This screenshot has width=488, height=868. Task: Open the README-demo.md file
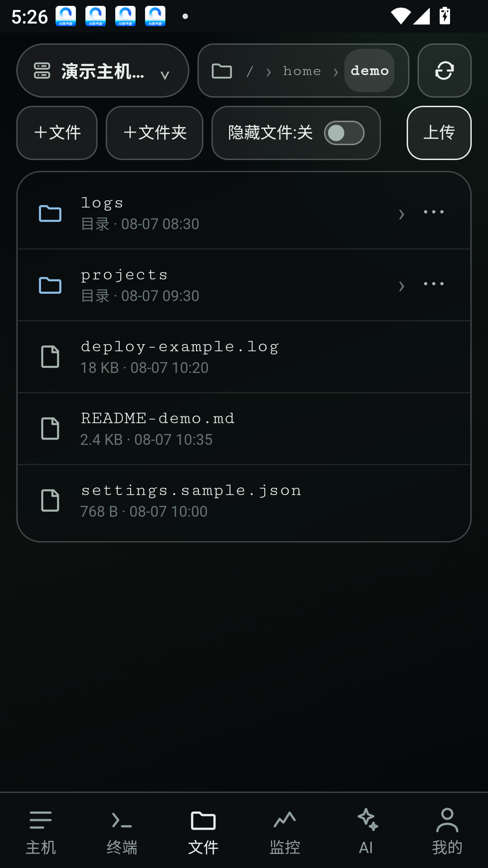coord(244,429)
